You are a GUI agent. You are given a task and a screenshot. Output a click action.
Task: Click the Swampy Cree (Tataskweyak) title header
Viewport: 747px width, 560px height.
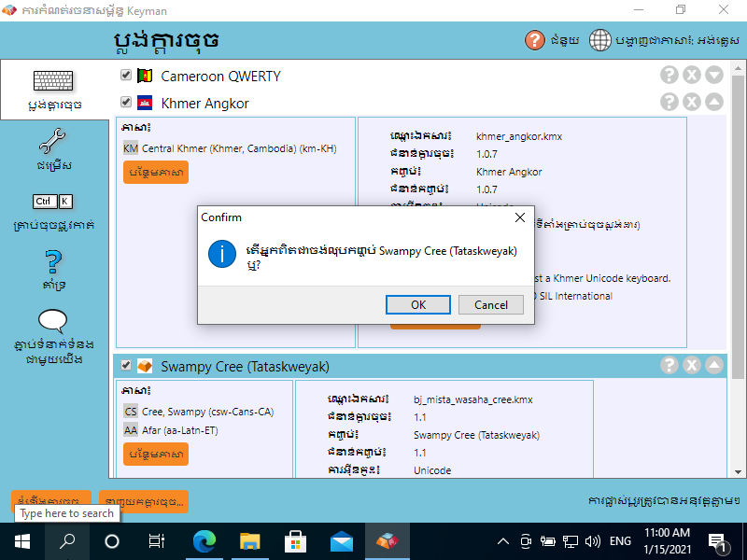[x=245, y=367]
